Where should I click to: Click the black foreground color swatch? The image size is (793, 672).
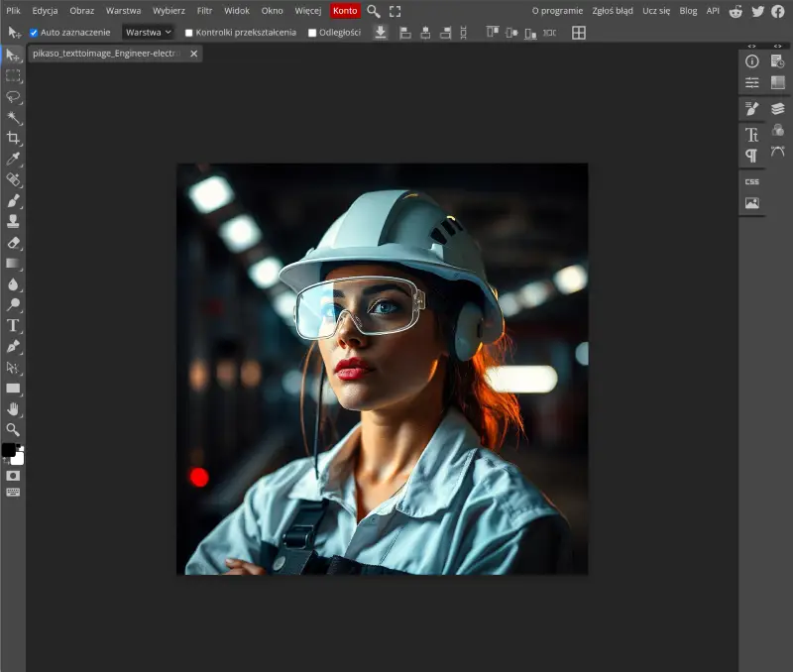pyautogui.click(x=8, y=450)
